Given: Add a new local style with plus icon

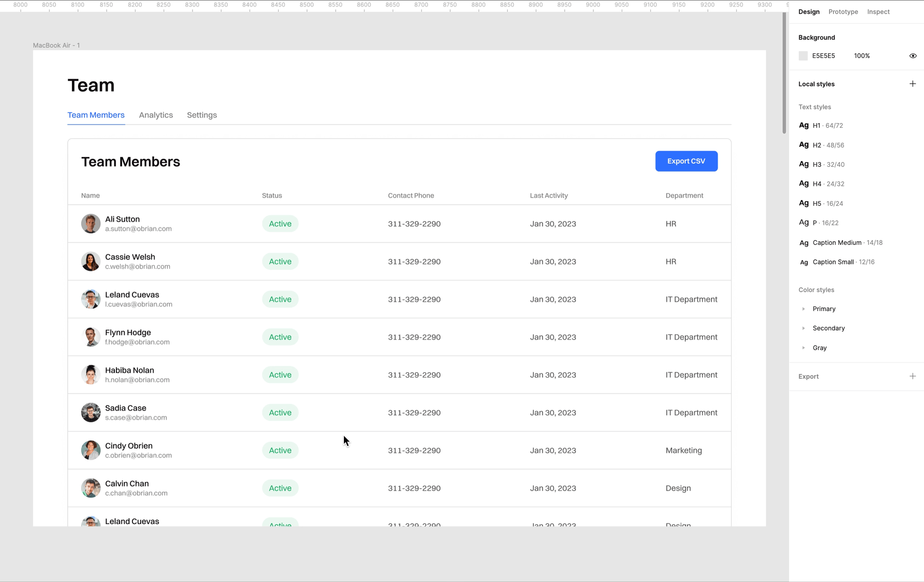Looking at the screenshot, I should click(x=912, y=84).
